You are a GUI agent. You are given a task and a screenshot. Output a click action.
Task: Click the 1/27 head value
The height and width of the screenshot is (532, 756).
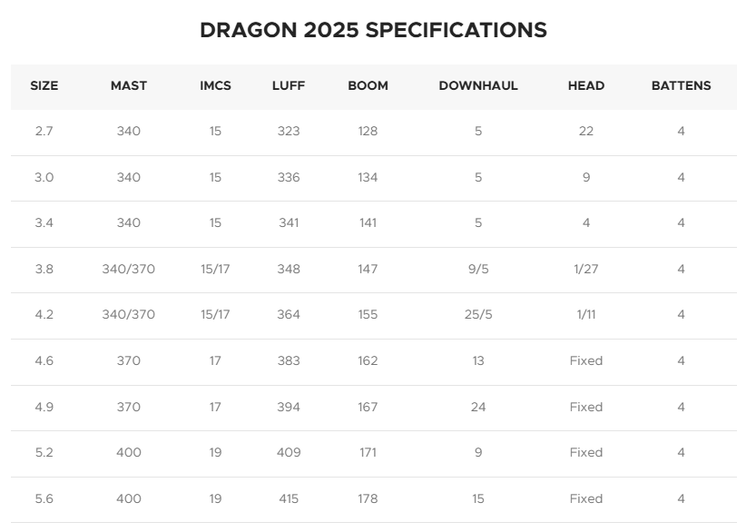pyautogui.click(x=585, y=269)
